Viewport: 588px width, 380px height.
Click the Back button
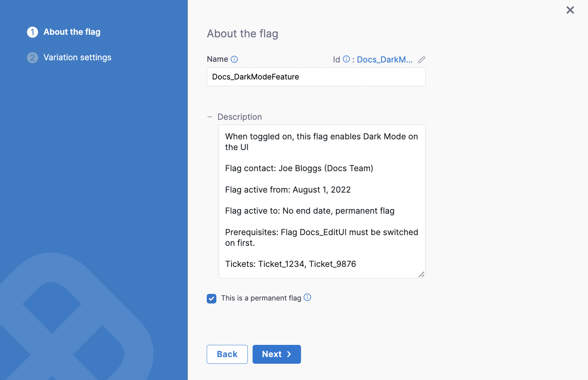(x=227, y=354)
